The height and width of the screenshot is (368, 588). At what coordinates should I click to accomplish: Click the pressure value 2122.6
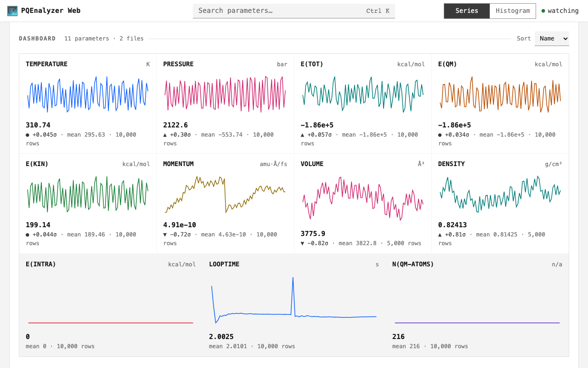pos(175,125)
